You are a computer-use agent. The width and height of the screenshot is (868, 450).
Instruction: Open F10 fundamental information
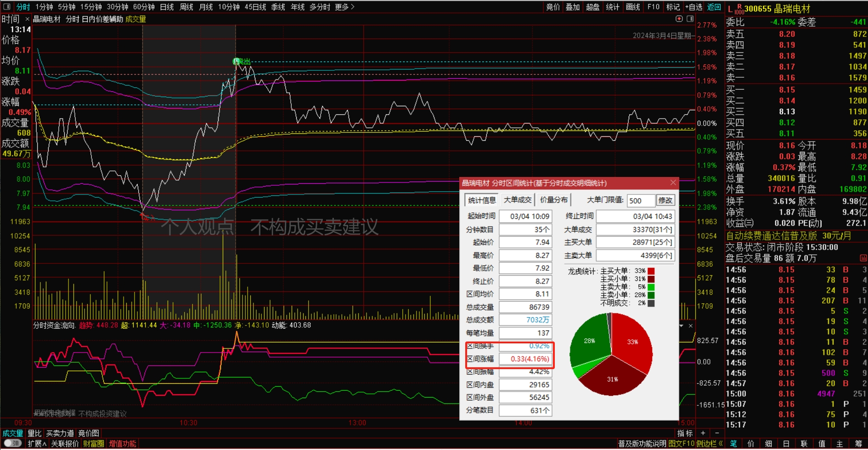pos(653,7)
